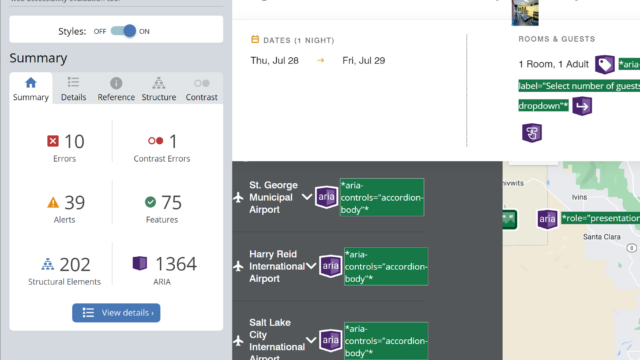Click St. George aria-controls accordion-body label
Screen dimensions: 640x360
[x=382, y=198]
